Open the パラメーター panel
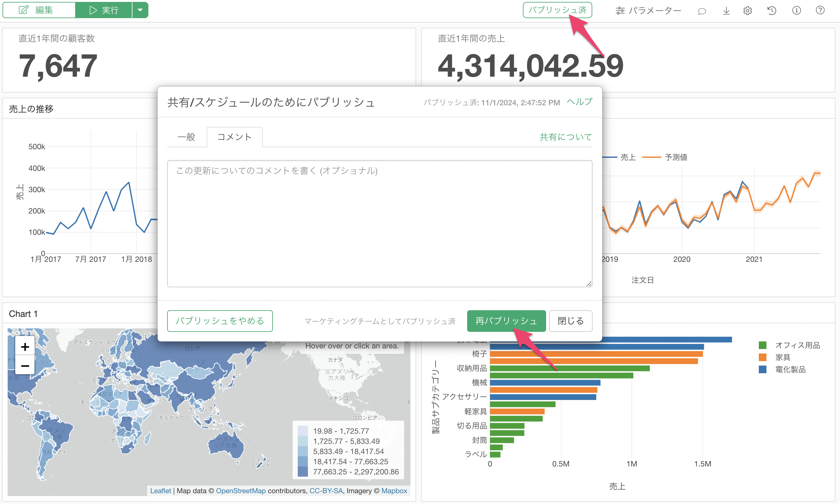Image resolution: width=840 pixels, height=504 pixels. tap(648, 11)
